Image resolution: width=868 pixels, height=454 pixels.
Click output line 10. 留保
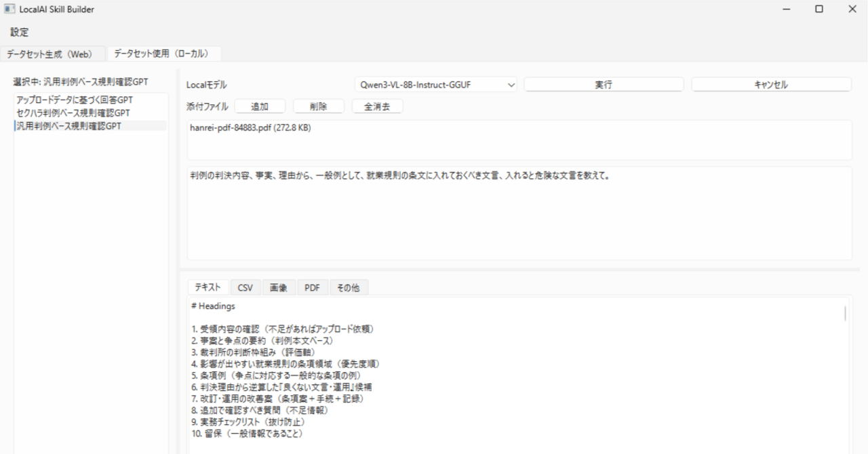[247, 432]
